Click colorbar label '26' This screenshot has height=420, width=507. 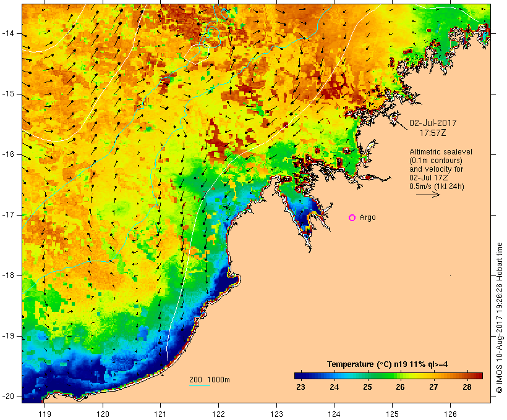[400, 387]
